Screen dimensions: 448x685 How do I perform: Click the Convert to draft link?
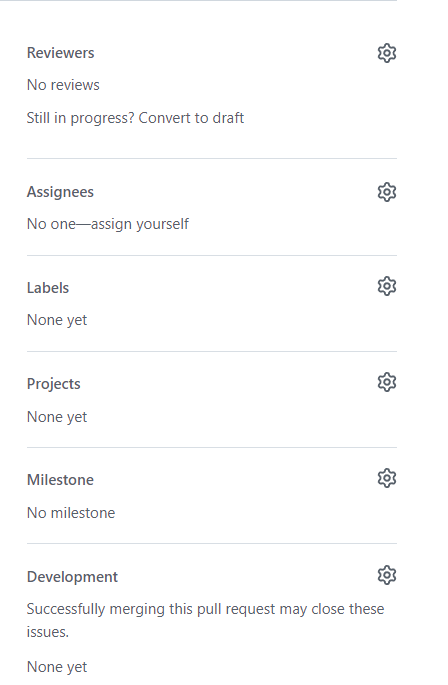[x=191, y=118]
